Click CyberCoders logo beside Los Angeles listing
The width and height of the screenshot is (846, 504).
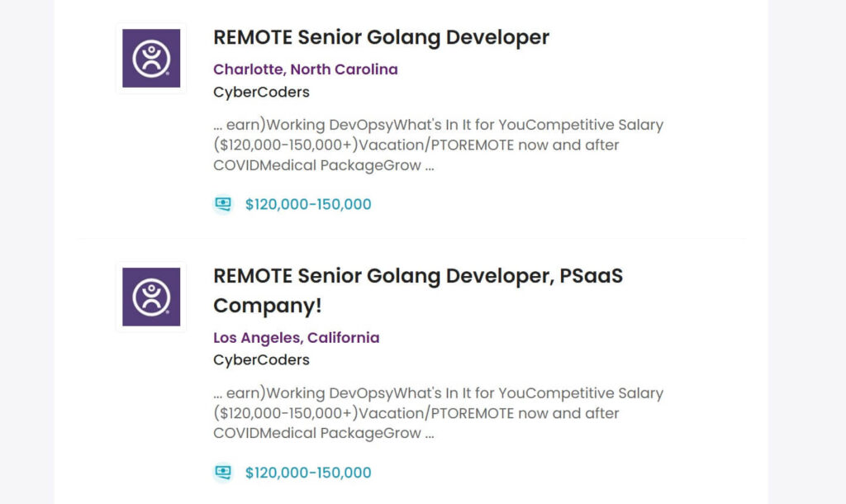pyautogui.click(x=151, y=297)
